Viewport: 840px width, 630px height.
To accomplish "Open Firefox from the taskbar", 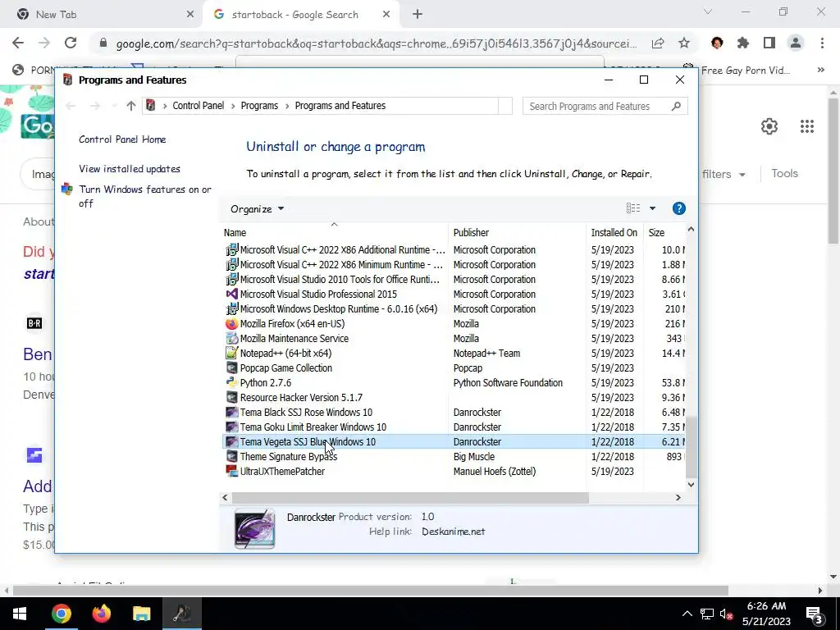I will [x=101, y=614].
